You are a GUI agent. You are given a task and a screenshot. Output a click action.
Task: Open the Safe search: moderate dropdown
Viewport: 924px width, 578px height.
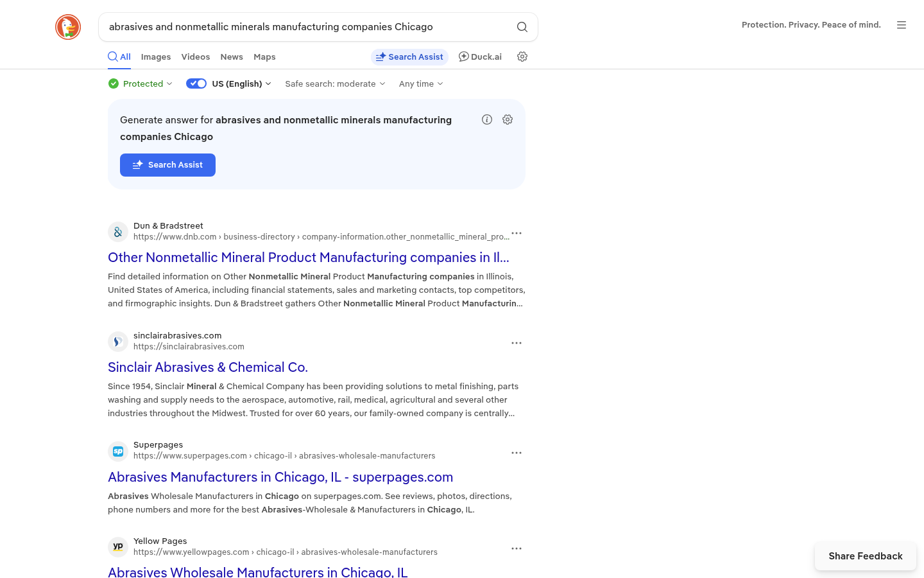335,83
